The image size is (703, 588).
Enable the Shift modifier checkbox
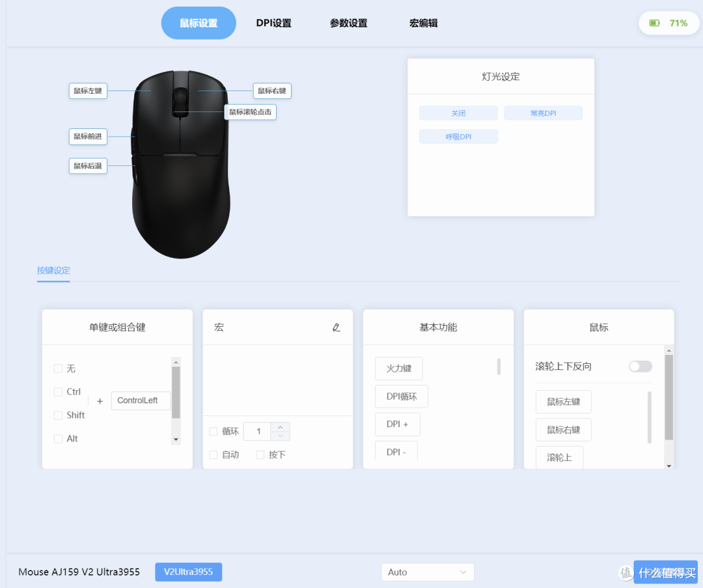click(58, 415)
